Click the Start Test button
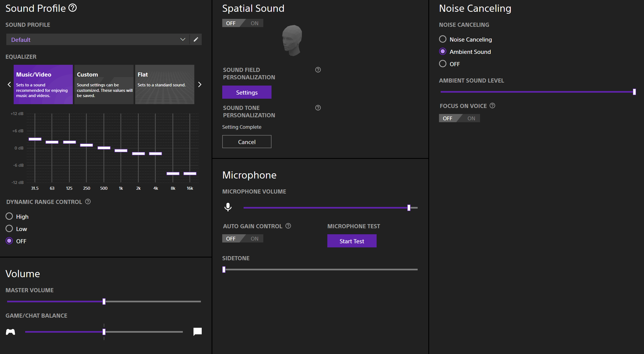Screen dimensions: 644x354 pos(352,241)
